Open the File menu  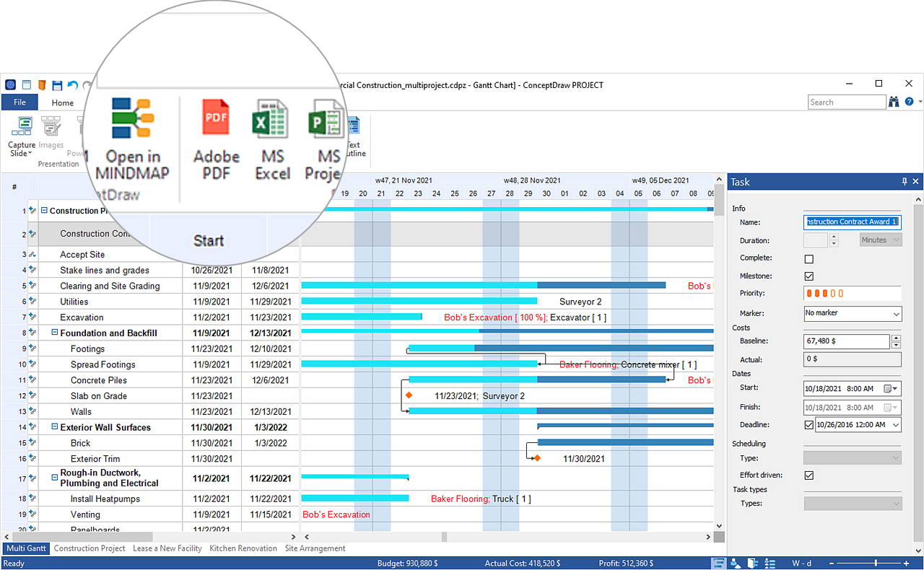click(x=19, y=102)
